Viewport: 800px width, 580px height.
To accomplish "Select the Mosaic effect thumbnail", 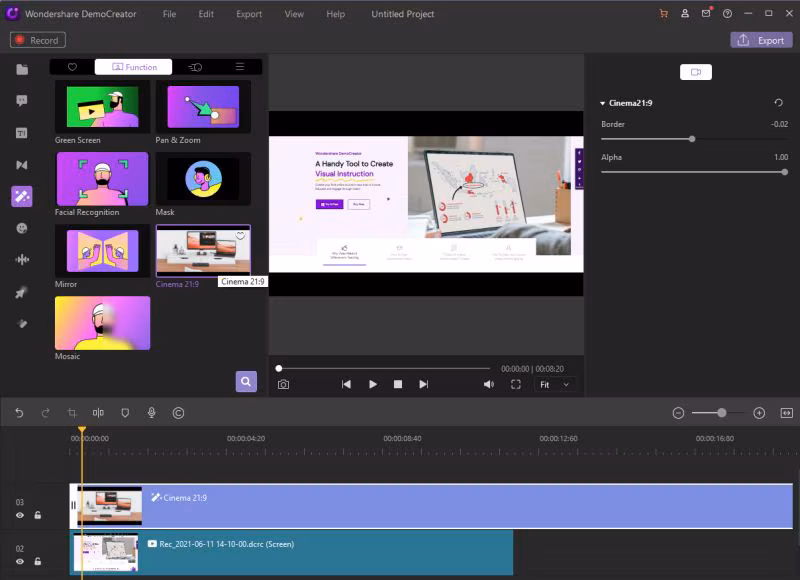I will click(103, 323).
